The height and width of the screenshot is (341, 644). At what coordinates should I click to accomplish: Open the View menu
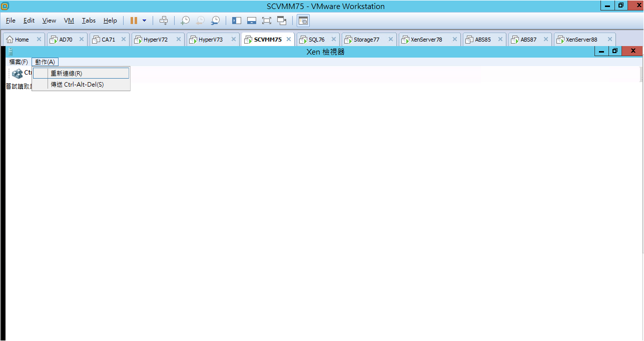tap(49, 21)
